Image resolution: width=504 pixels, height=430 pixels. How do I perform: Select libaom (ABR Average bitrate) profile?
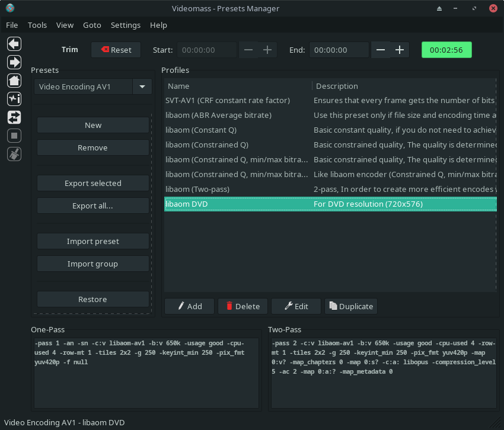(330, 115)
